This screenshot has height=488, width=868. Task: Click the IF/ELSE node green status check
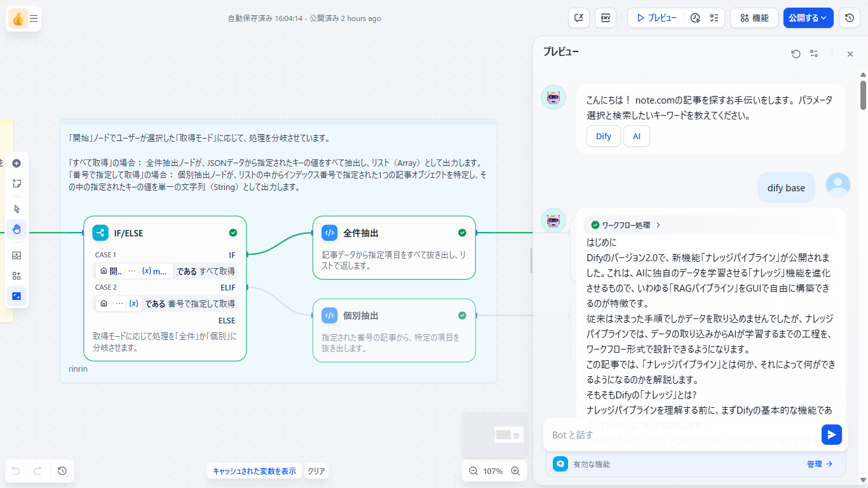point(233,233)
